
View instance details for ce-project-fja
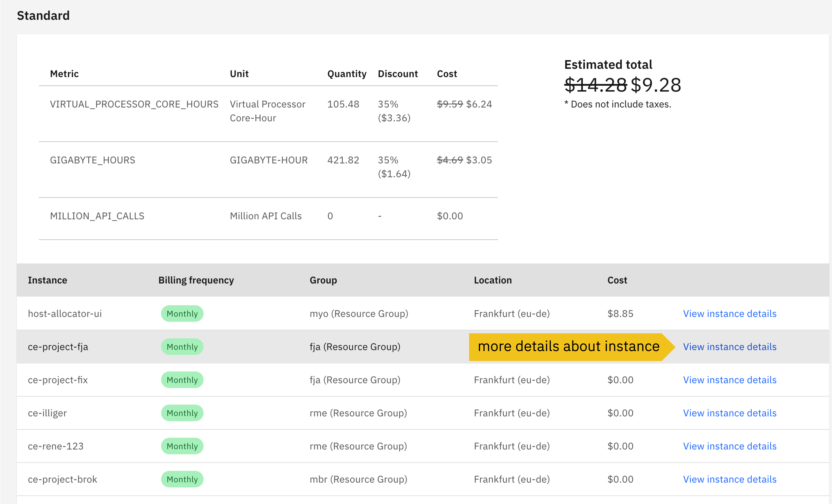coord(729,347)
